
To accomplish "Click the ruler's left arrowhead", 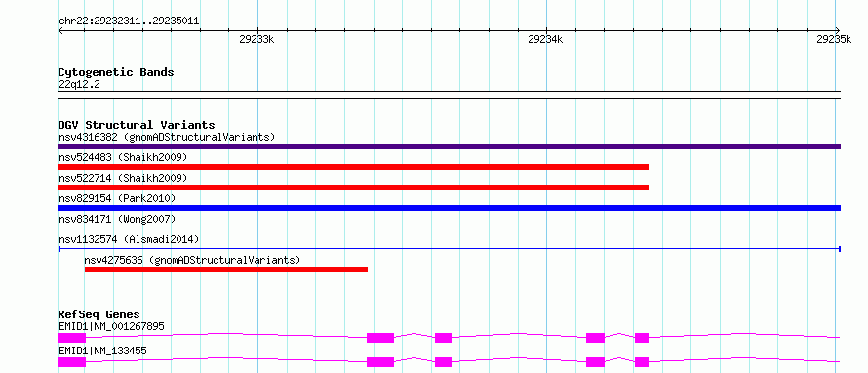I will pyautogui.click(x=60, y=30).
